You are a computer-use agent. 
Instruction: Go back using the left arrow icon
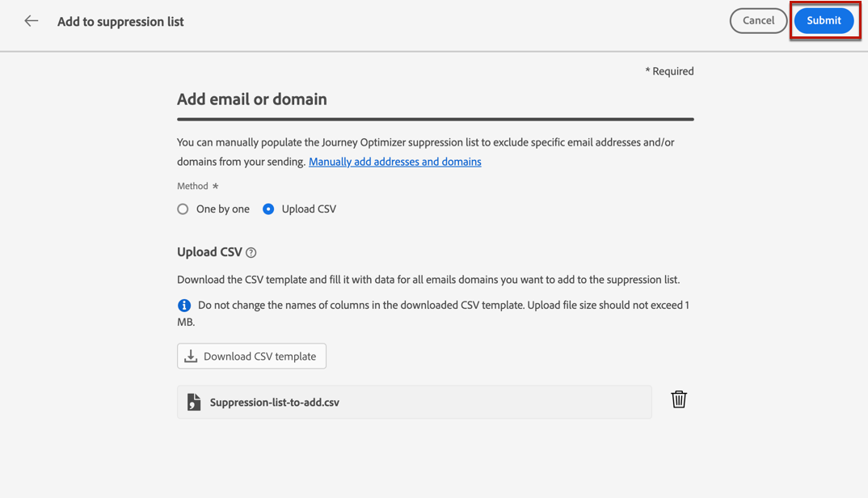[31, 21]
